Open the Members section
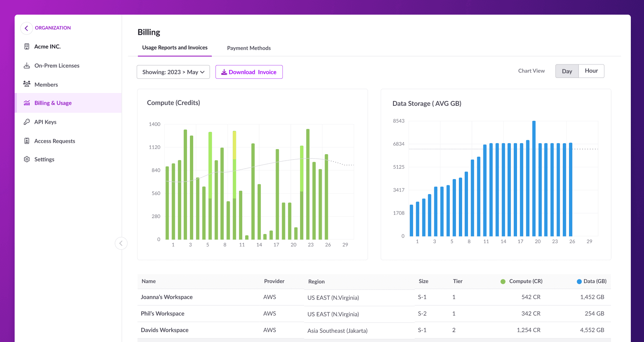Viewport: 644px width, 342px height. tap(46, 85)
